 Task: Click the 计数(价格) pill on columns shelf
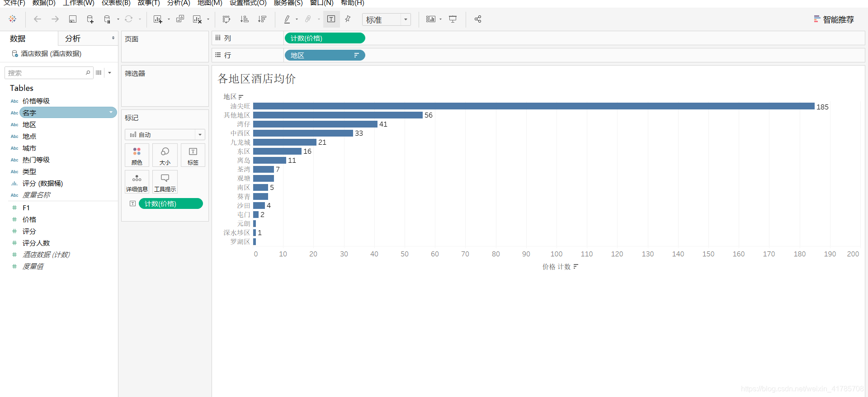click(325, 38)
